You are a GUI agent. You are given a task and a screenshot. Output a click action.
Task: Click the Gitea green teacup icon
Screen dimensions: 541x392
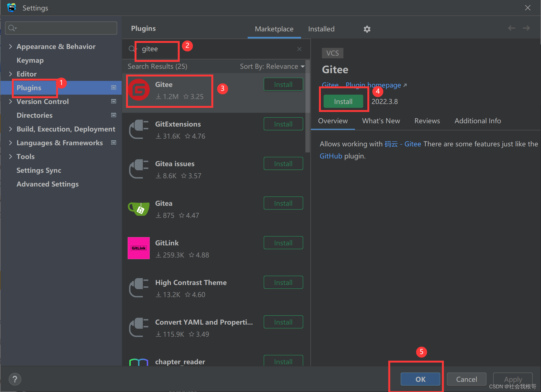[139, 209]
